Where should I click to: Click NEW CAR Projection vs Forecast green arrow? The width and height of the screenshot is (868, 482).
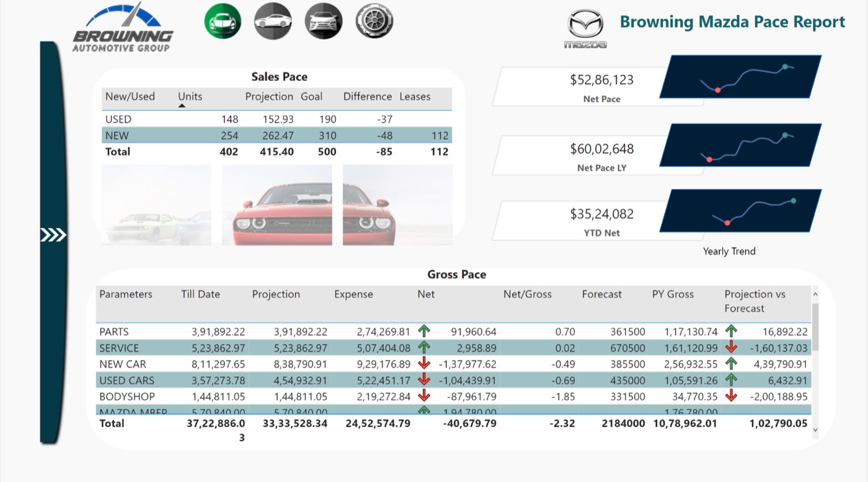click(732, 364)
